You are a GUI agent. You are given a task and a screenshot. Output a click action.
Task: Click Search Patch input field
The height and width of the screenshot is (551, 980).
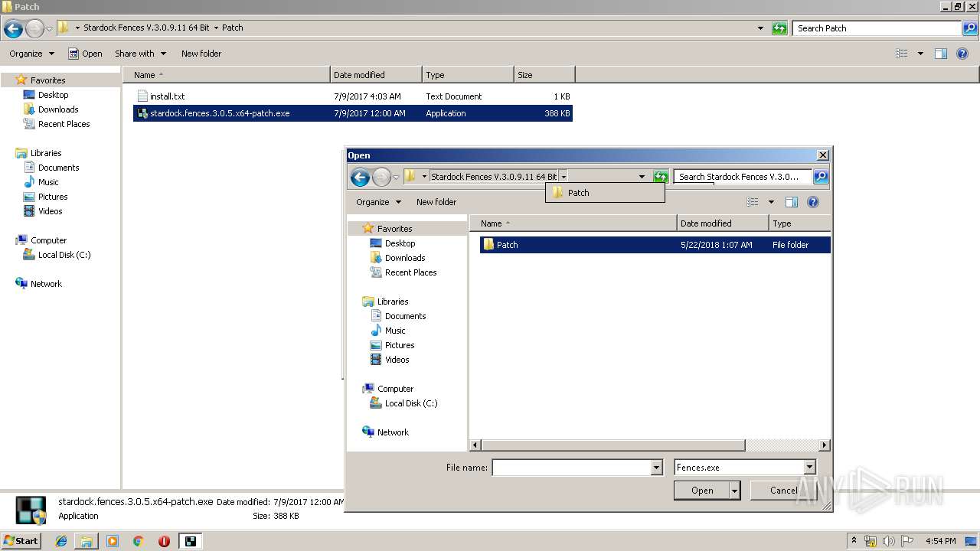[877, 28]
